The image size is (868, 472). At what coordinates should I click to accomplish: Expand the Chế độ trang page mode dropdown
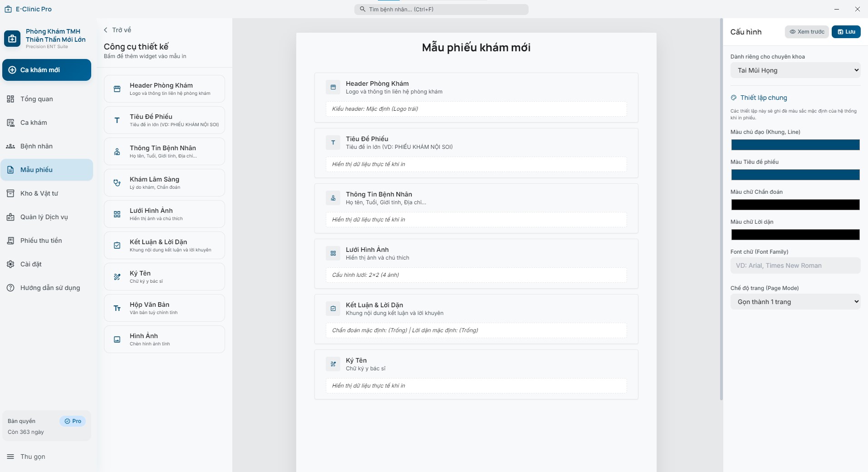(795, 302)
